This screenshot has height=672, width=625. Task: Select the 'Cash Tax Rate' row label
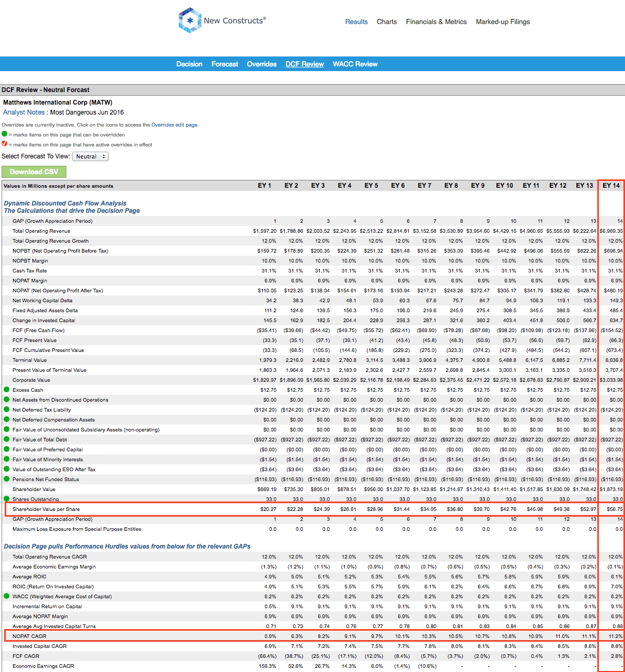pyautogui.click(x=29, y=271)
